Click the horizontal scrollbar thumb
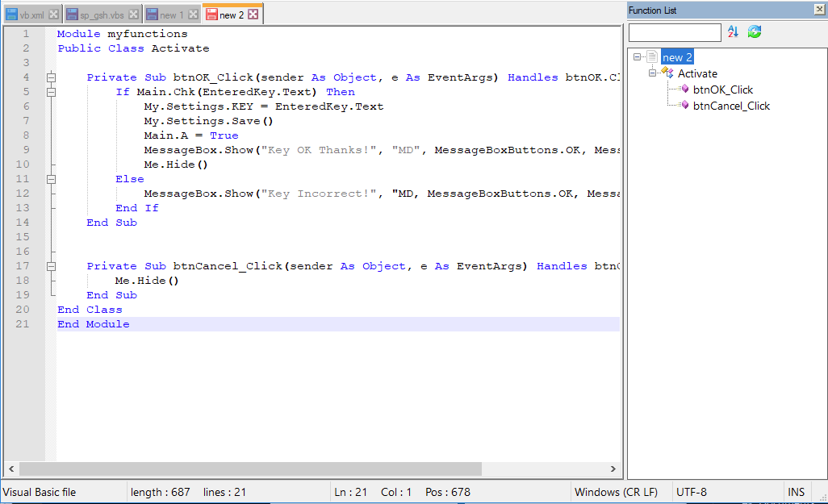The height and width of the screenshot is (504, 828). click(x=250, y=469)
